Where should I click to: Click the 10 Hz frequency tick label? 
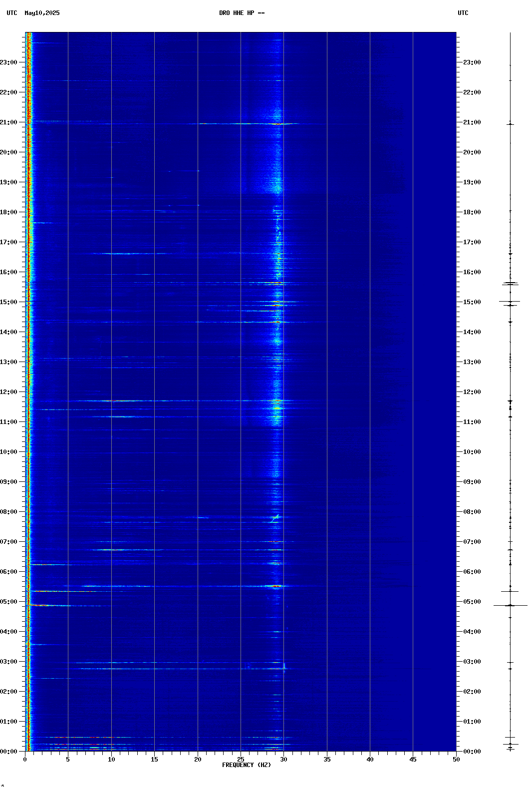(x=111, y=760)
